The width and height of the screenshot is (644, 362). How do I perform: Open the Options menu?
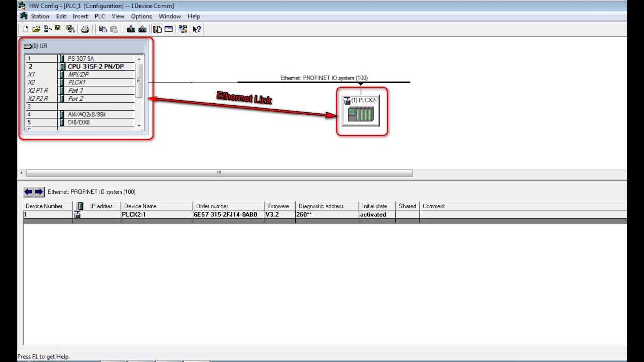141,16
